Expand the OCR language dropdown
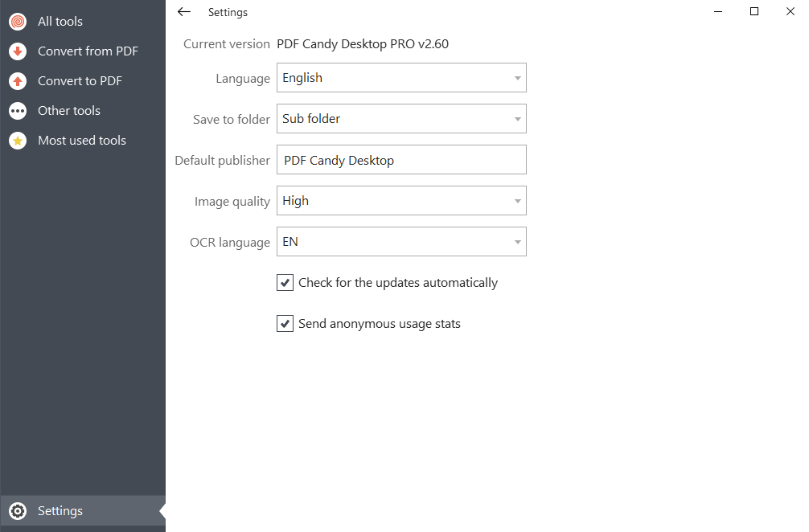Image resolution: width=809 pixels, height=532 pixels. point(401,242)
